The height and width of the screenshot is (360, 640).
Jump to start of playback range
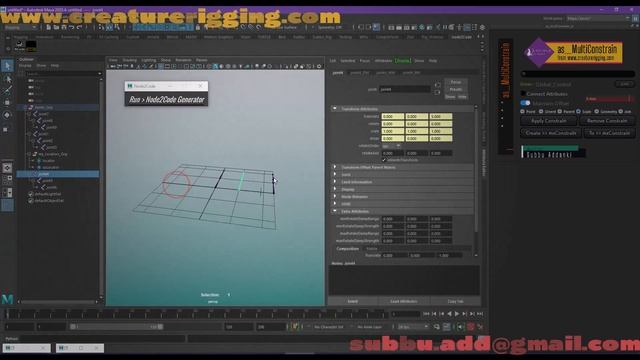(x=426, y=314)
